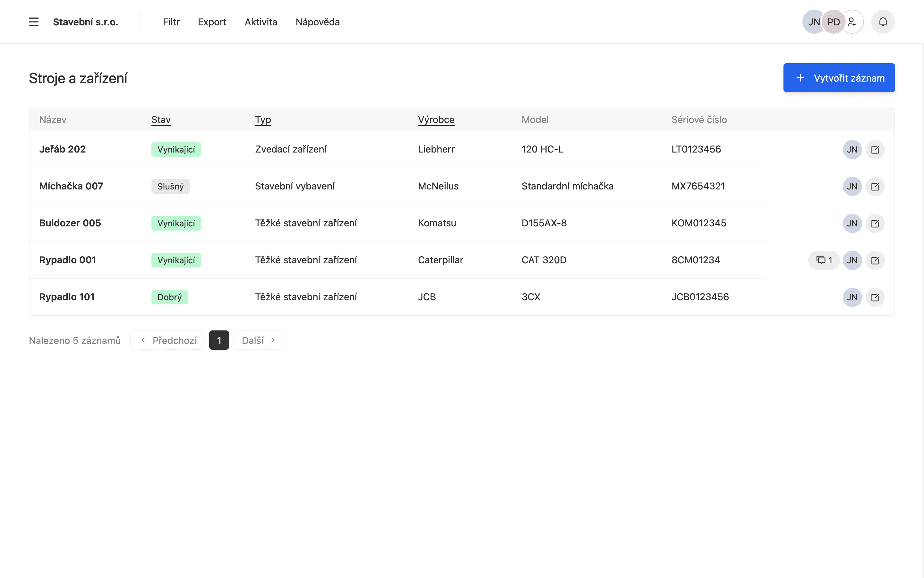Click the D155AX-8 model cell
The width and height of the screenshot is (924, 578).
(544, 223)
